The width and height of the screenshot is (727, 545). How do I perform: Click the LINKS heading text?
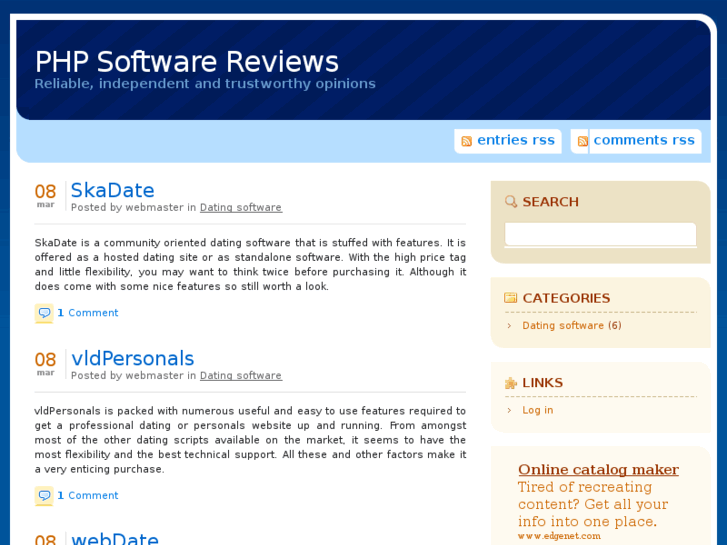coord(542,383)
